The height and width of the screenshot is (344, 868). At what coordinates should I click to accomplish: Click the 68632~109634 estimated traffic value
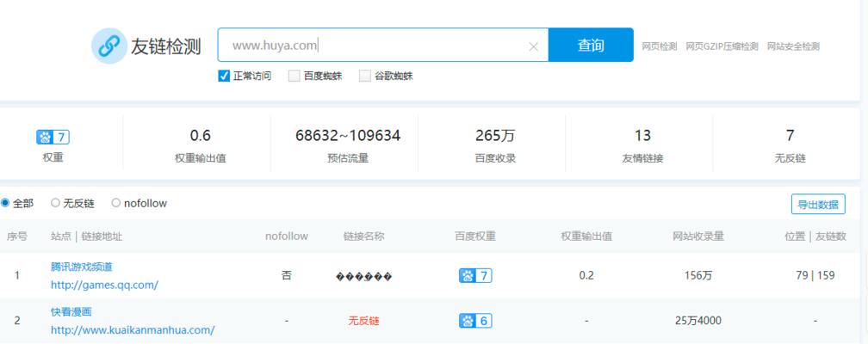point(348,136)
